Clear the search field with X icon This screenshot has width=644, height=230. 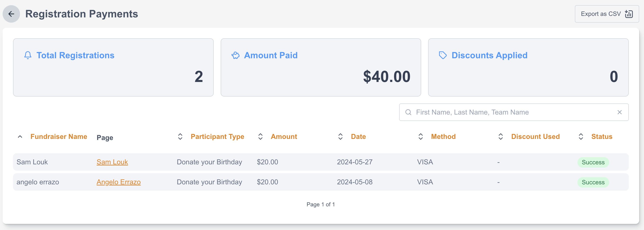pyautogui.click(x=619, y=112)
